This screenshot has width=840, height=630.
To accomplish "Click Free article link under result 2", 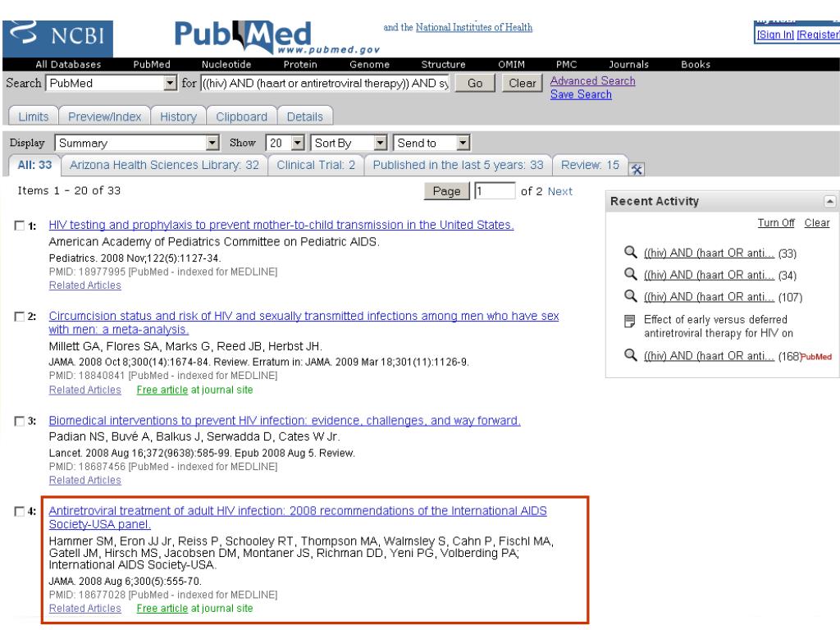I will 162,390.
